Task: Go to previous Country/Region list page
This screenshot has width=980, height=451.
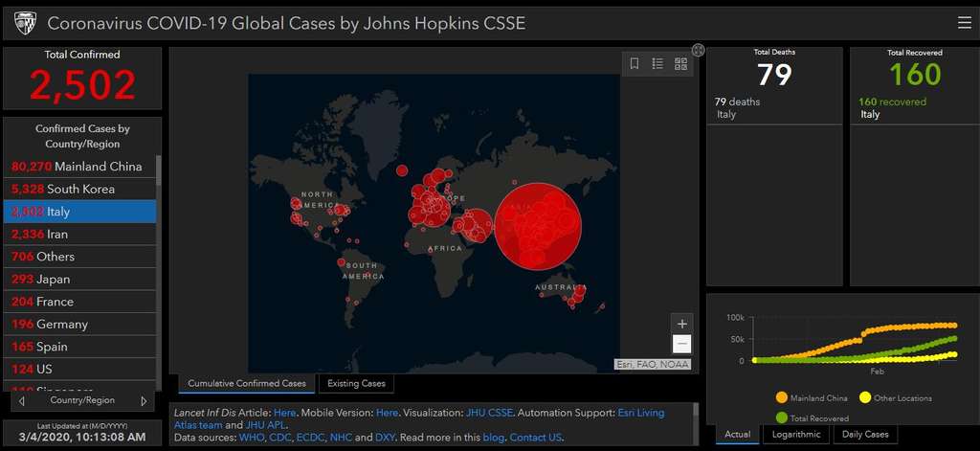Action: [22, 401]
